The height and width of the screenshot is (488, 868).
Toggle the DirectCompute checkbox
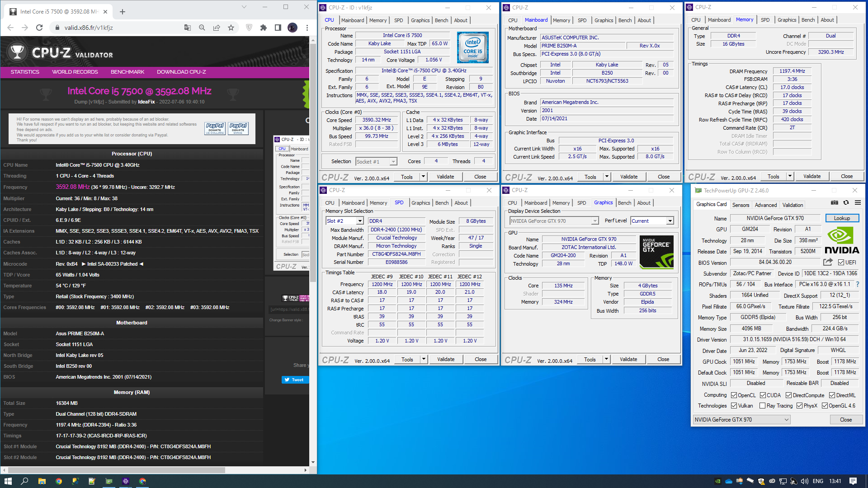pos(788,395)
